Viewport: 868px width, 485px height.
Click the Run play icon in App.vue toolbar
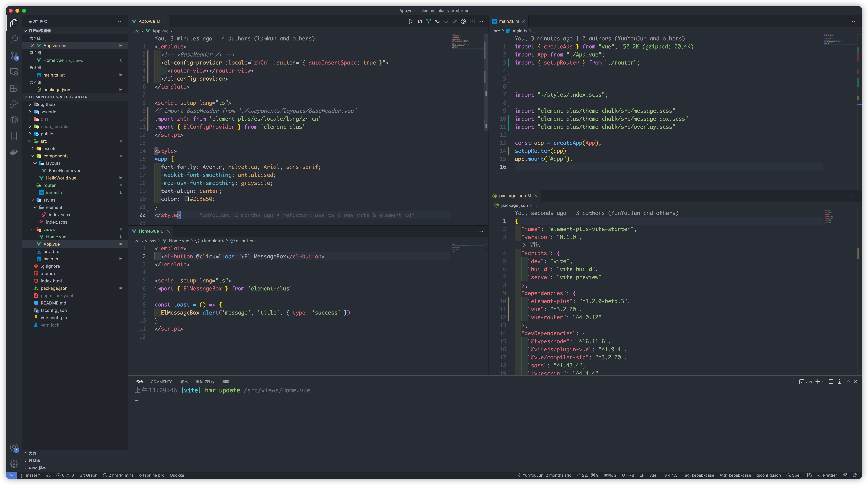point(411,21)
